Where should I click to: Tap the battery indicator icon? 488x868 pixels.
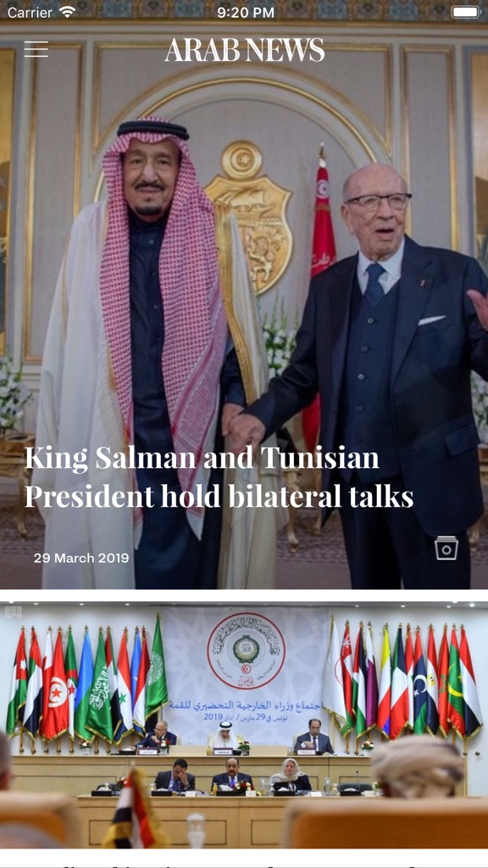466,12
